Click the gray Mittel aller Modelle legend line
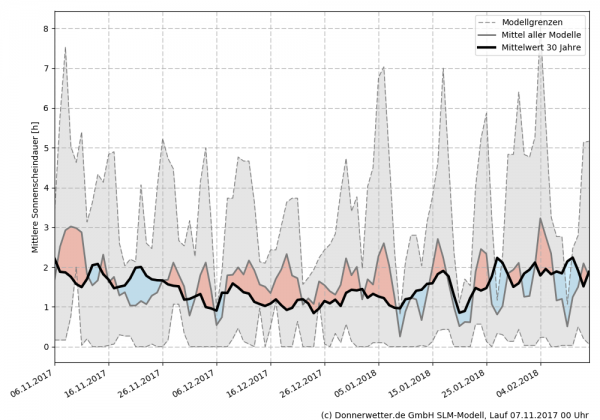The height and width of the screenshot is (420, 600). click(x=490, y=34)
